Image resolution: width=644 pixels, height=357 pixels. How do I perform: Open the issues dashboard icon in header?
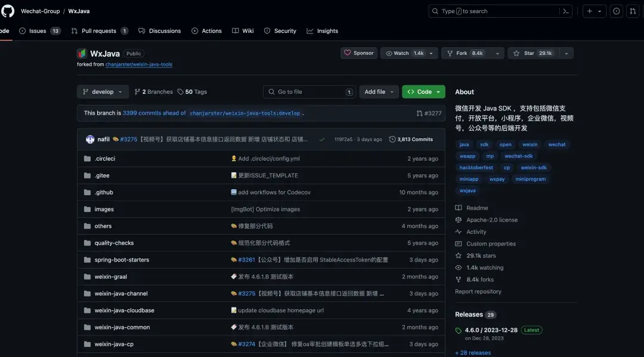click(617, 11)
